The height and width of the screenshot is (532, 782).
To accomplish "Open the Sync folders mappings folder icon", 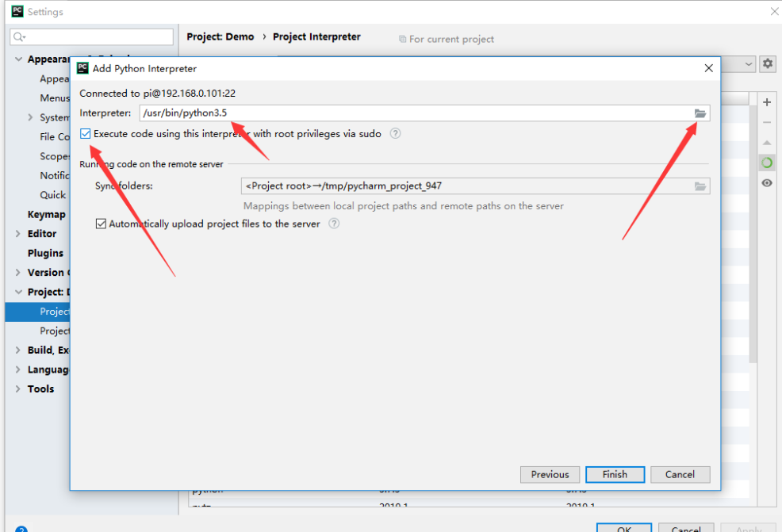I will (x=700, y=186).
